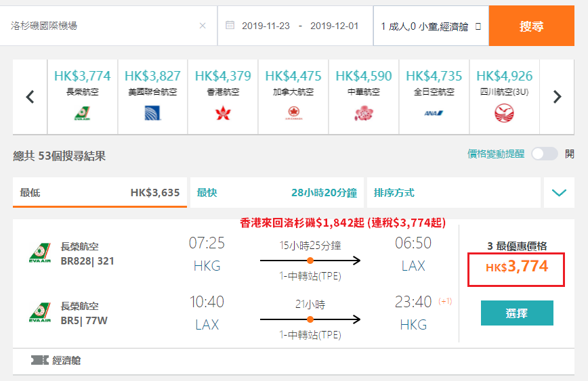
Task: Click the 3 最優惠價格 label
Action: pyautogui.click(x=517, y=246)
